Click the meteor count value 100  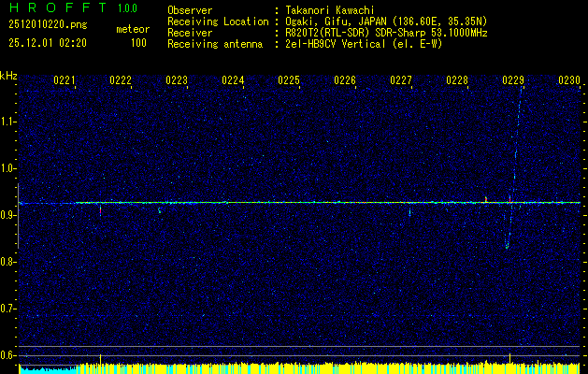click(x=138, y=43)
